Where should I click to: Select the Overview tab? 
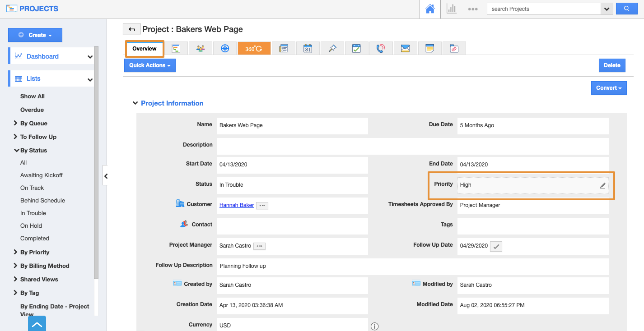click(145, 49)
